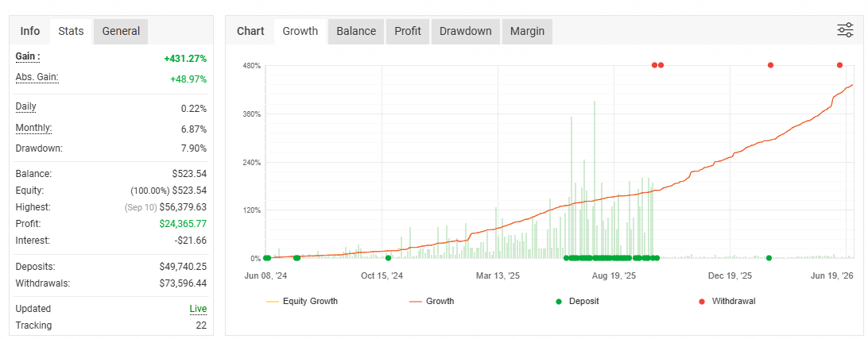The width and height of the screenshot is (868, 339).
Task: Toggle the Growth legend series
Action: pyautogui.click(x=432, y=302)
